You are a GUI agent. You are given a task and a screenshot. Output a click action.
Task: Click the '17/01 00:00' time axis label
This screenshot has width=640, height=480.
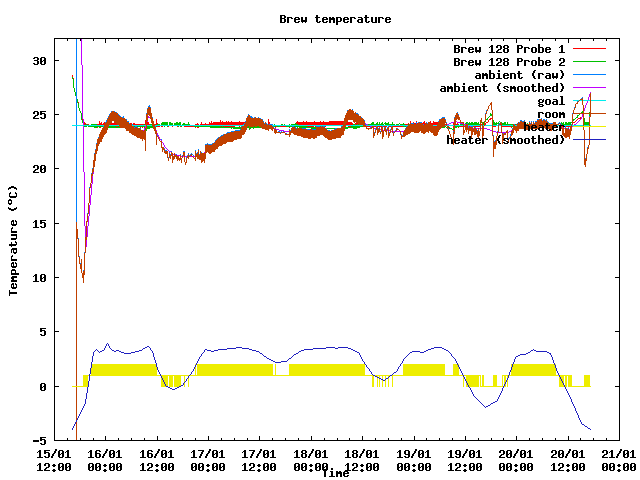coord(208,460)
